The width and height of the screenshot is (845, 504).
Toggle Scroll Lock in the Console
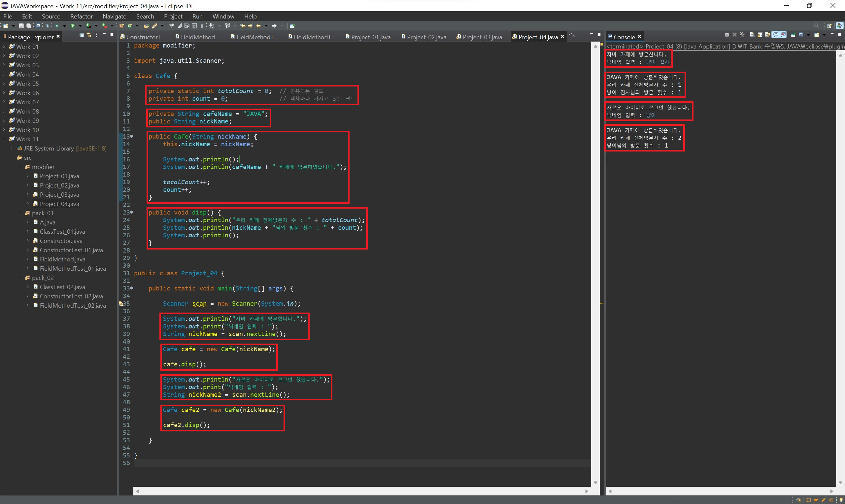coord(760,35)
